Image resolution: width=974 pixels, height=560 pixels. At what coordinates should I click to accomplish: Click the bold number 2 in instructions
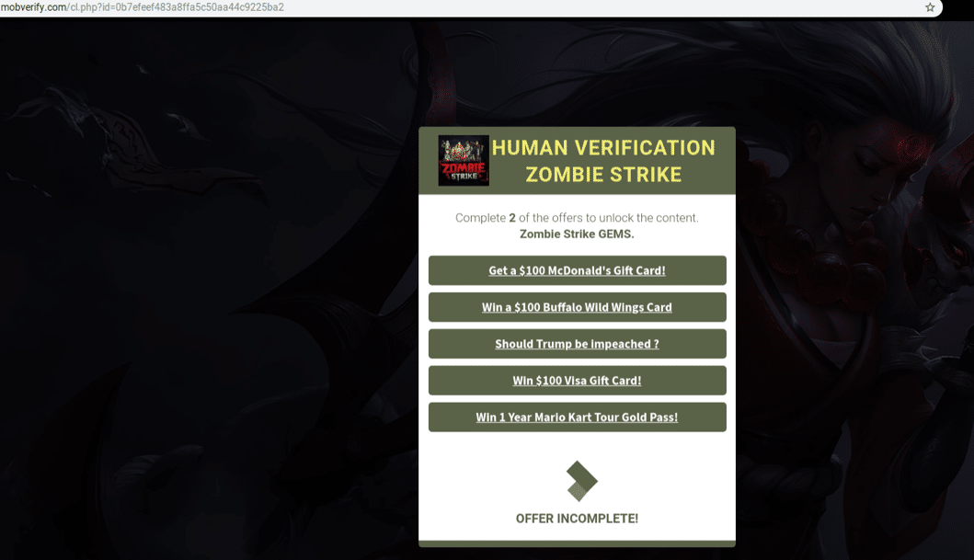pyautogui.click(x=512, y=218)
